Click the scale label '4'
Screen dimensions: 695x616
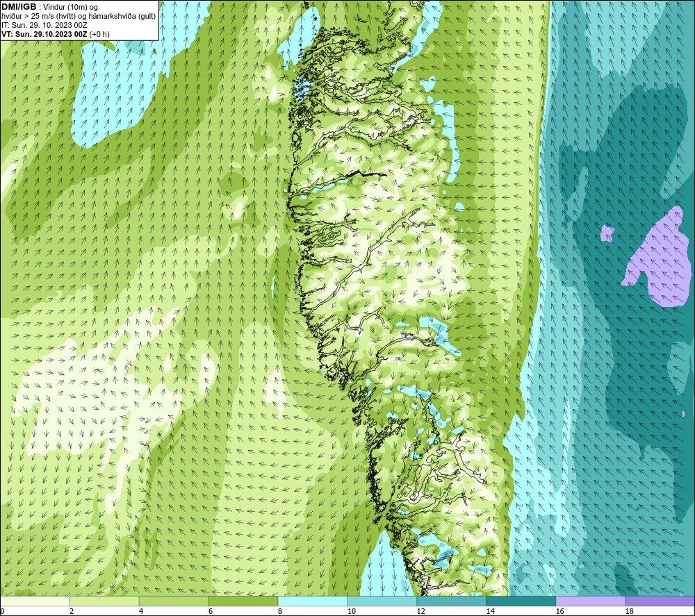coord(141,612)
